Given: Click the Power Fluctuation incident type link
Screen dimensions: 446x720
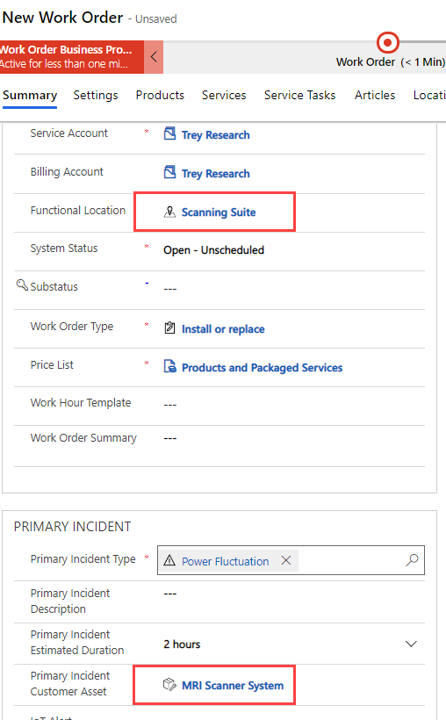Looking at the screenshot, I should [x=225, y=561].
